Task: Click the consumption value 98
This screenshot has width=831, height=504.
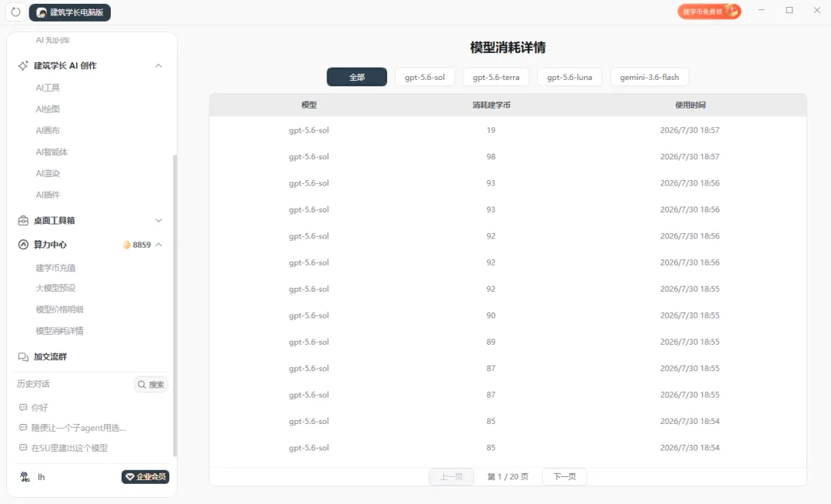Action: tap(491, 156)
